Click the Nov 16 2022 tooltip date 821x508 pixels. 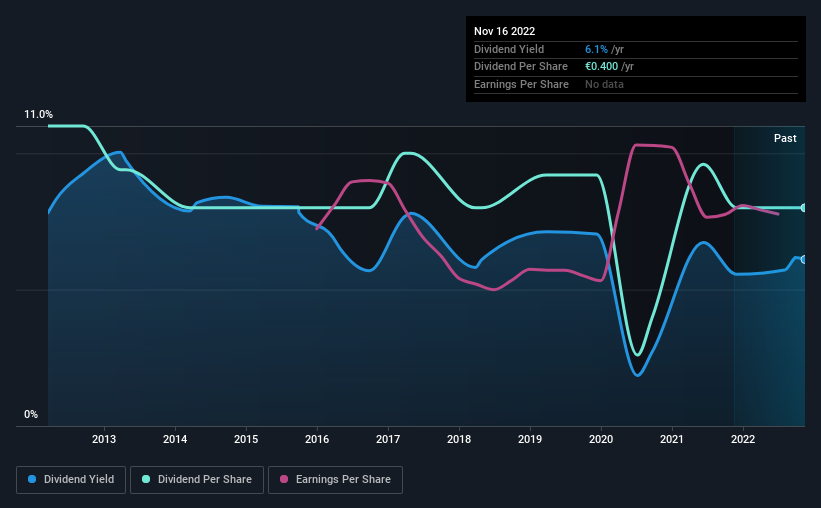click(504, 31)
